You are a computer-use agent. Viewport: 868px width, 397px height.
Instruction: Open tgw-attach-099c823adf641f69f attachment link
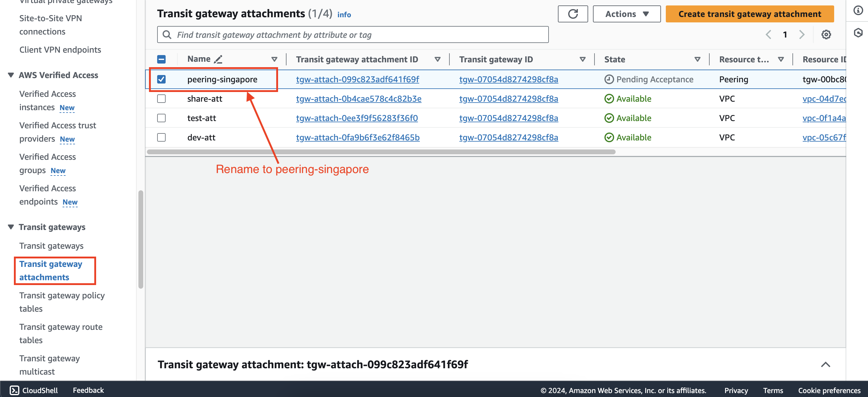tap(357, 79)
